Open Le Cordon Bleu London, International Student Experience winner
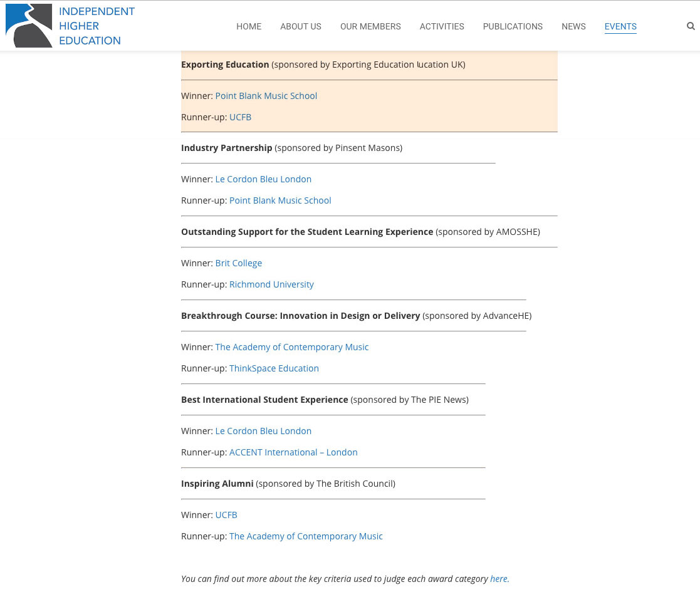The width and height of the screenshot is (700, 602). pos(263,431)
